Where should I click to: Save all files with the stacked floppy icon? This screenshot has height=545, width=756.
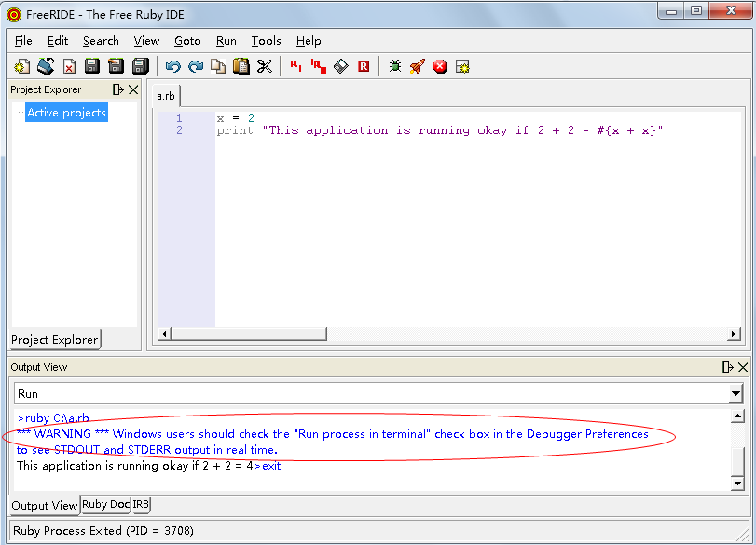141,66
